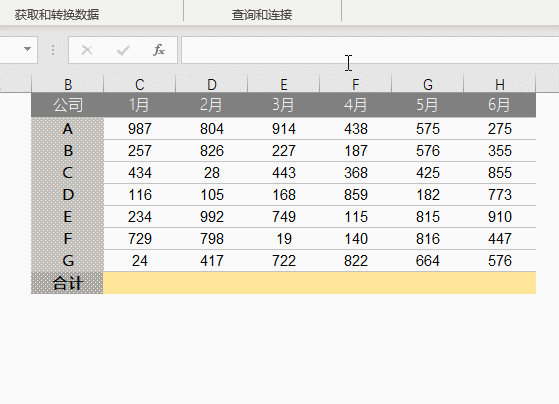Click into the formula bar input
This screenshot has width=559, height=404.
[370, 50]
